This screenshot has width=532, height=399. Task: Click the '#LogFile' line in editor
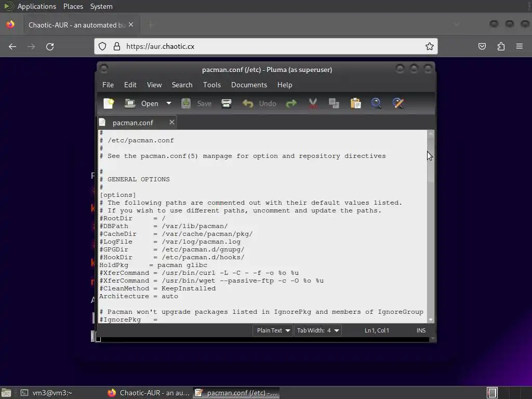[x=170, y=242]
